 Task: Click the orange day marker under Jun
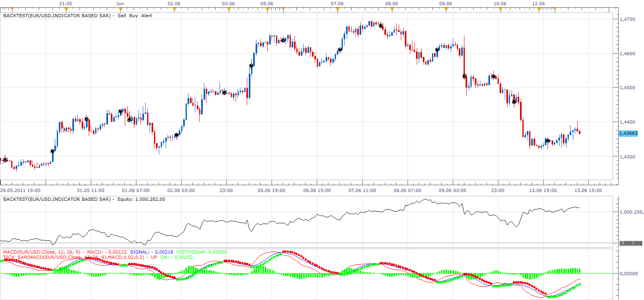(x=120, y=10)
